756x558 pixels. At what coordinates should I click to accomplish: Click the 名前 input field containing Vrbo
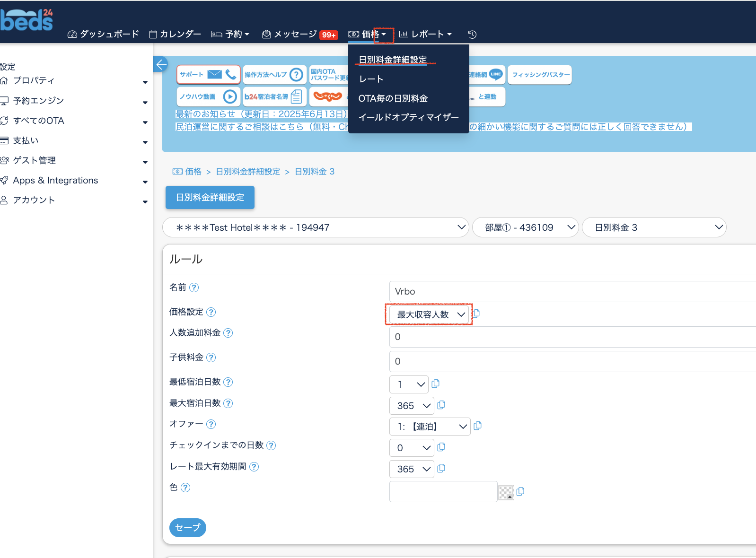568,291
